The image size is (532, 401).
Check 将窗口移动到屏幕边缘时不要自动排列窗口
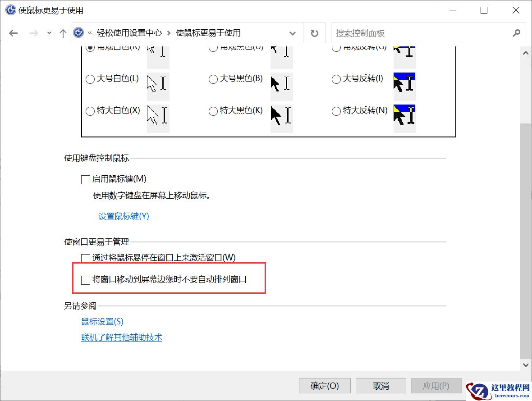(85, 280)
